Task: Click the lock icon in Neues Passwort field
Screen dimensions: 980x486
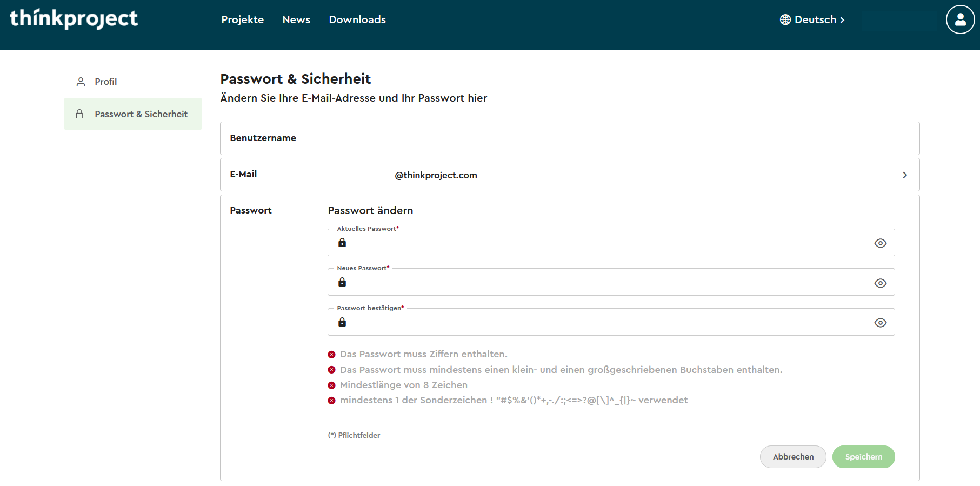Action: [x=342, y=282]
